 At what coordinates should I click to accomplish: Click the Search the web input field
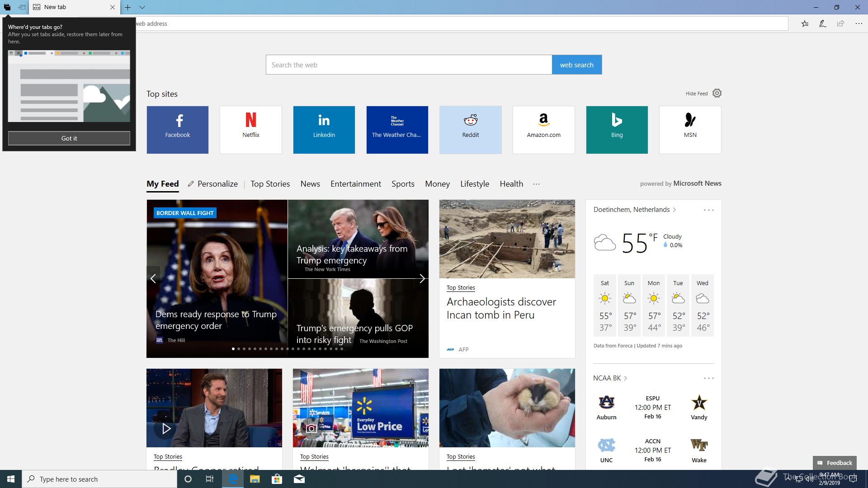click(409, 65)
